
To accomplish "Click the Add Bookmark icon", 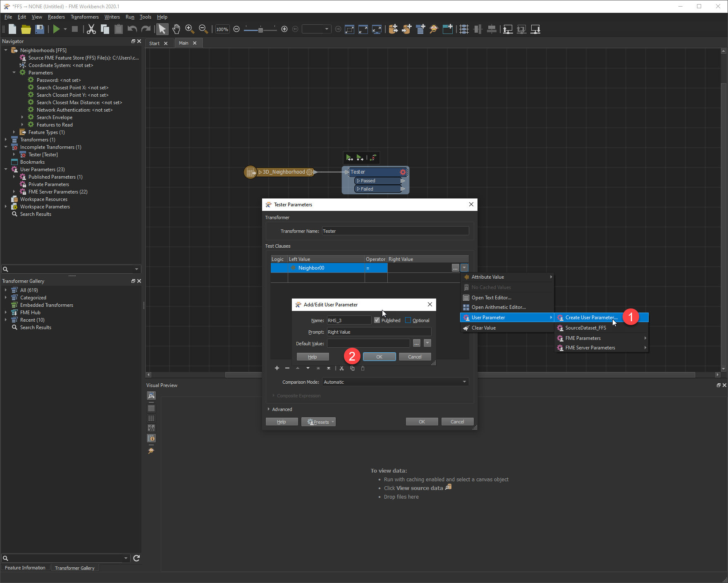I will (x=447, y=29).
